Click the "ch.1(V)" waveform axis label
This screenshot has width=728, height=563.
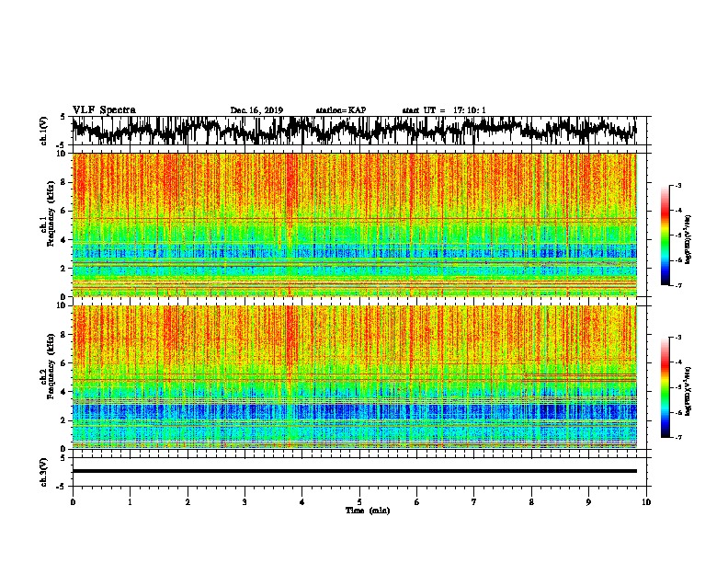(x=43, y=131)
